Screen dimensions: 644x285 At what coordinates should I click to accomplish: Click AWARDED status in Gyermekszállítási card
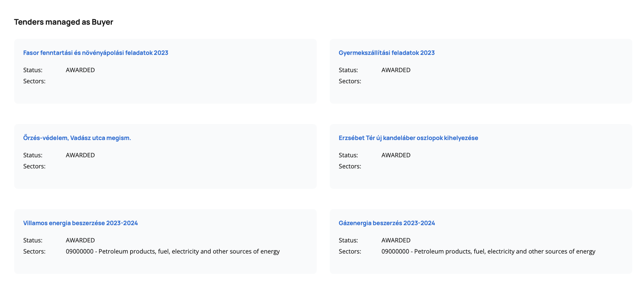pos(396,70)
